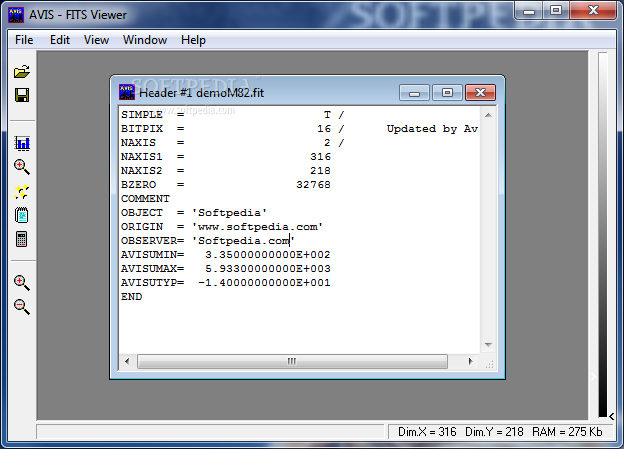Minimize the Header #1 demoM82.fit window

pos(414,93)
